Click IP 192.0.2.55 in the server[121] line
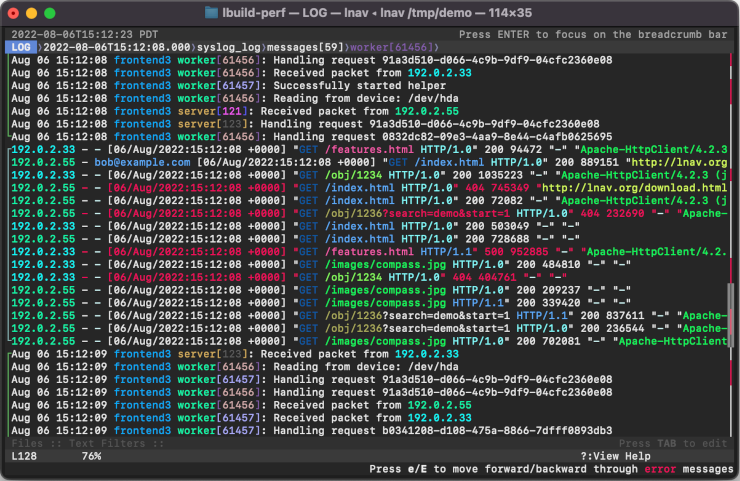 coord(427,111)
